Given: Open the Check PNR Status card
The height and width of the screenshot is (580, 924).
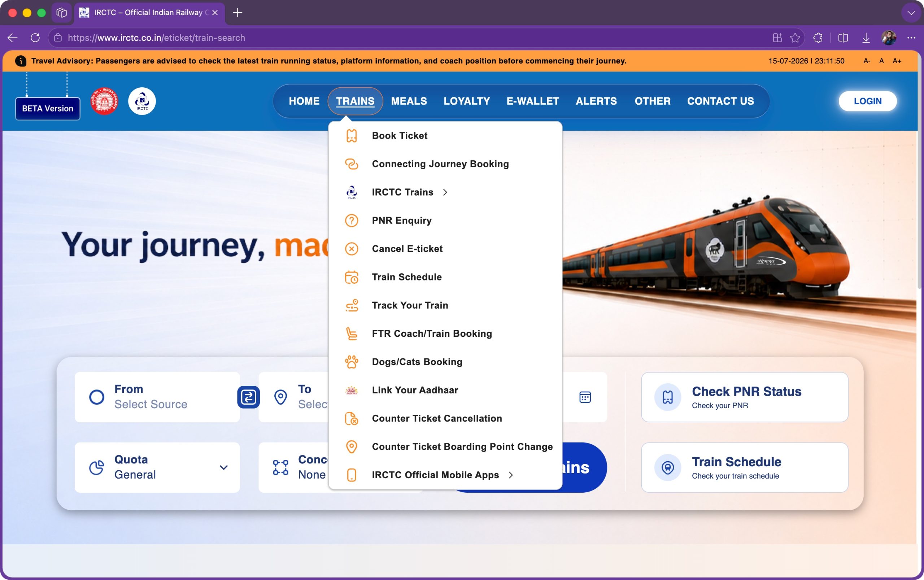Looking at the screenshot, I should [745, 397].
